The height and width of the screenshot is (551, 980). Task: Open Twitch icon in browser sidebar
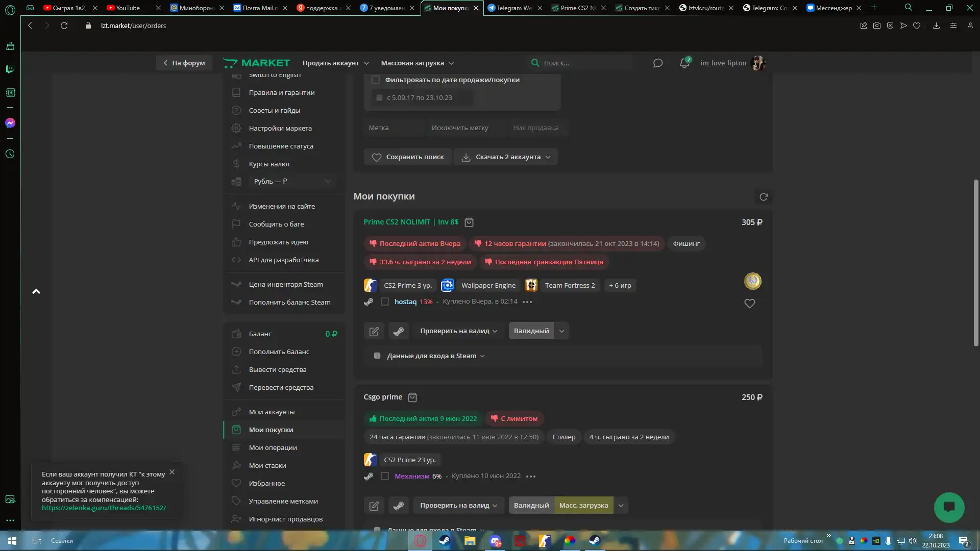tap(10, 69)
